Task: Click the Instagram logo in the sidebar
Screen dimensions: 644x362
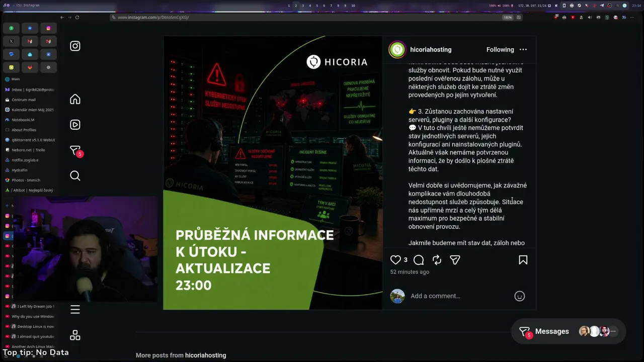Action: (x=75, y=46)
